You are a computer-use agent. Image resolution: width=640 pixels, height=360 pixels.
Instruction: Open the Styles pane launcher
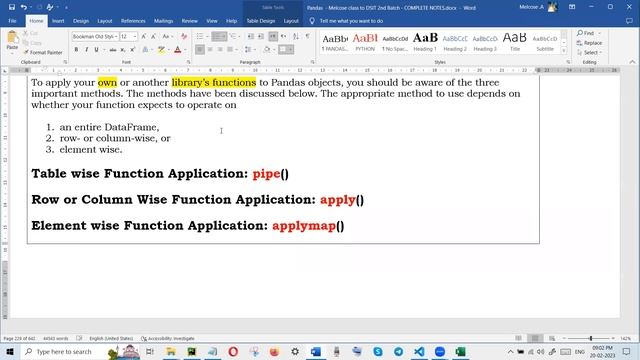pyautogui.click(x=568, y=62)
